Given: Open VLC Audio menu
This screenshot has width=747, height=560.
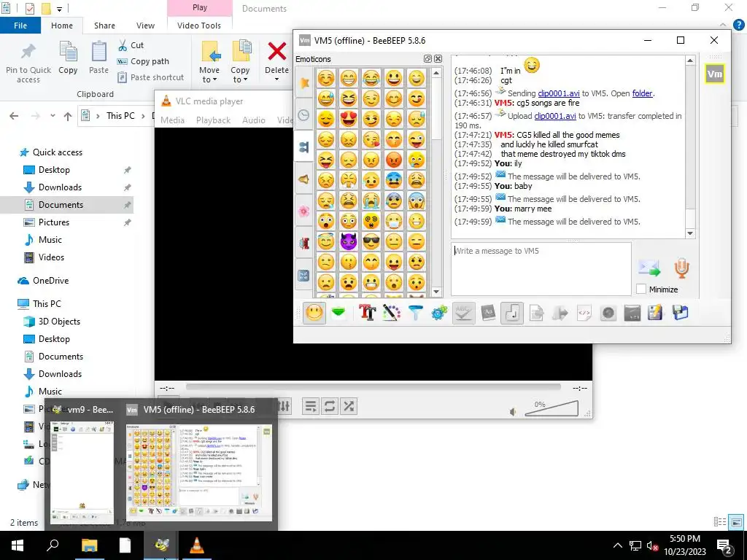Looking at the screenshot, I should tap(253, 120).
